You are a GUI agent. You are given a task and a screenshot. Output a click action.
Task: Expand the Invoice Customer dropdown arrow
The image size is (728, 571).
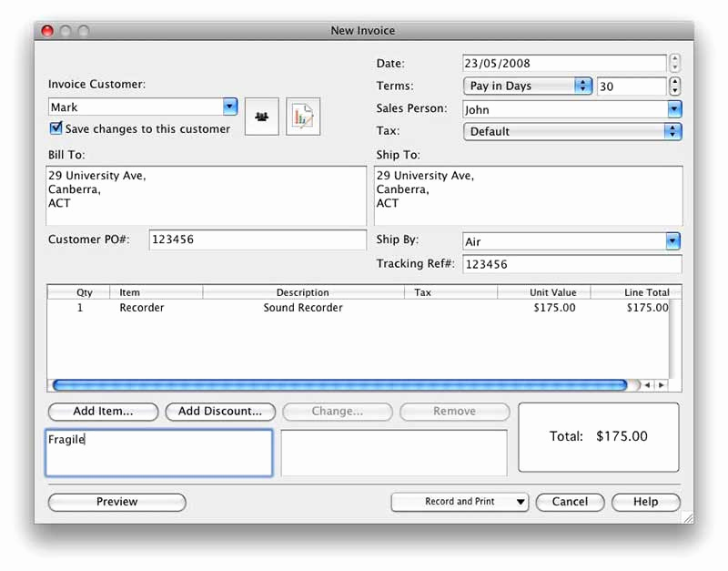[229, 107]
